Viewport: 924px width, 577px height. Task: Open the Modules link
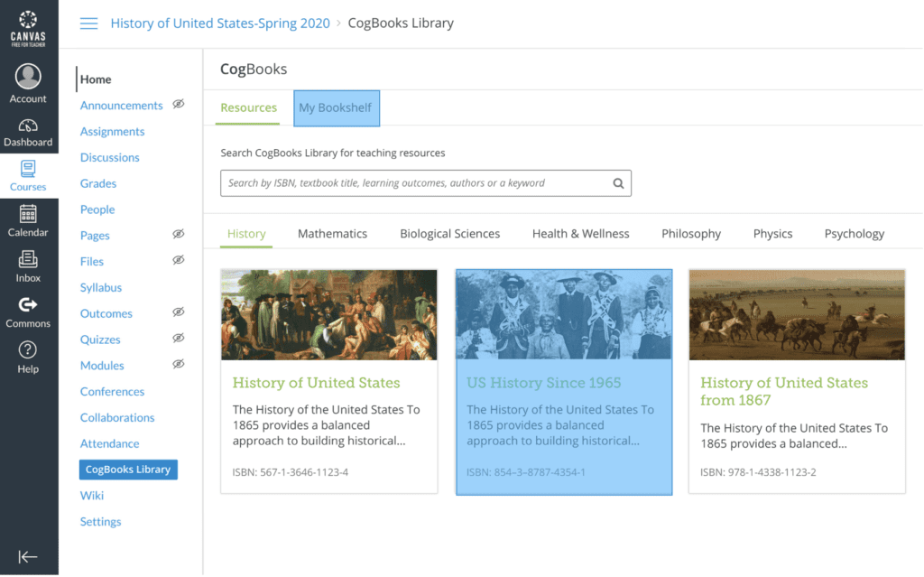point(102,365)
